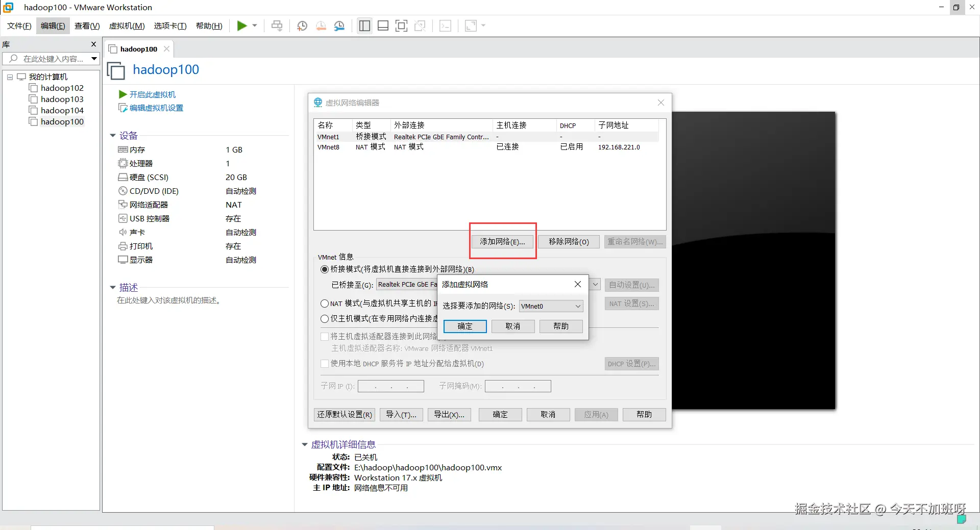
Task: Click the green power-on toolbar icon
Action: point(242,26)
